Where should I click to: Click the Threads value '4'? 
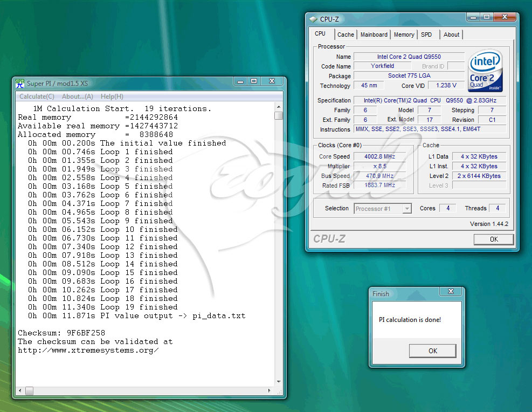coord(498,208)
